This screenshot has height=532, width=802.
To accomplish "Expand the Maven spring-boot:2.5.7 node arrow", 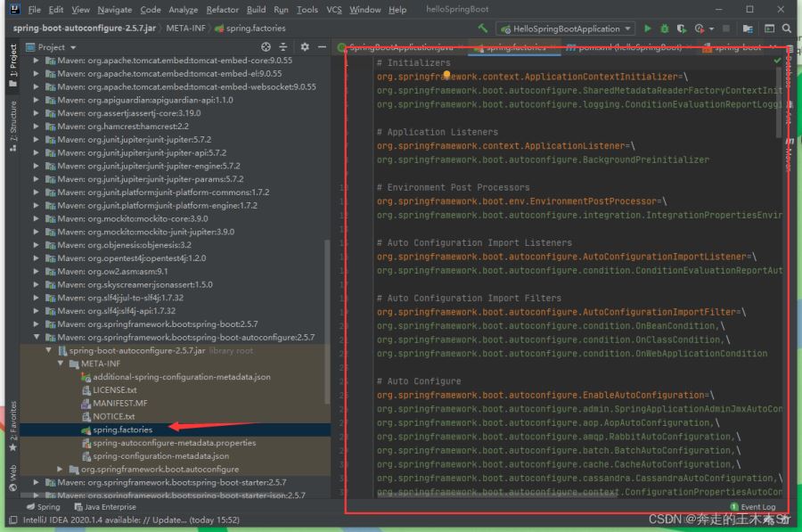I will click(37, 323).
